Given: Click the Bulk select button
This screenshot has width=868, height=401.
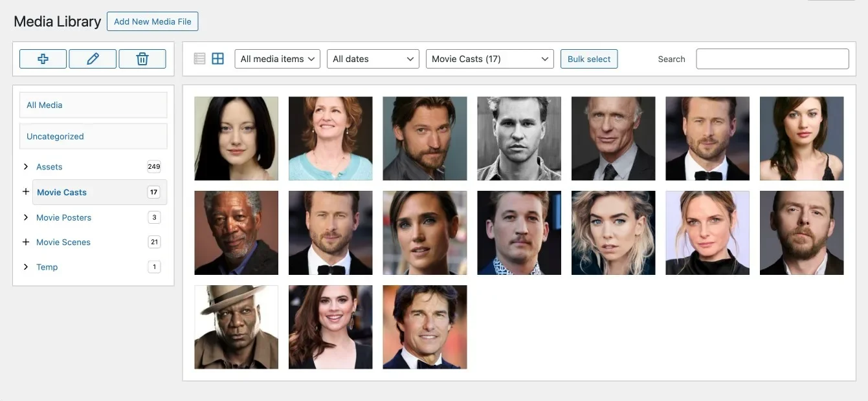Looking at the screenshot, I should pos(589,59).
